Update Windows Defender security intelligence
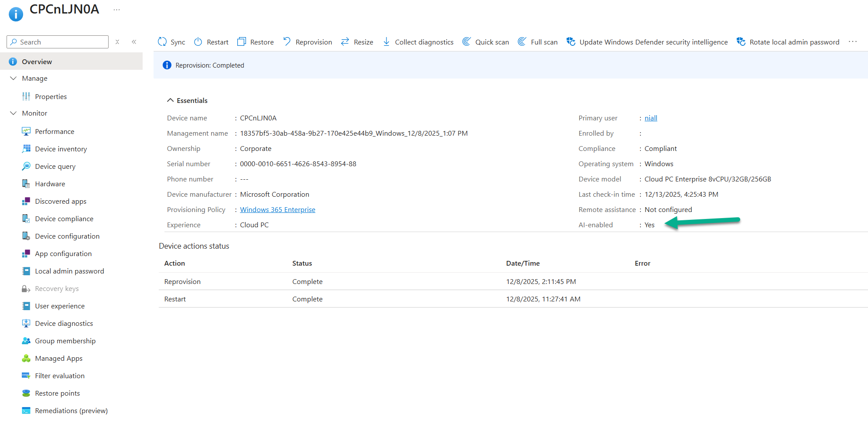Screen dimensions: 868x424 tap(647, 42)
